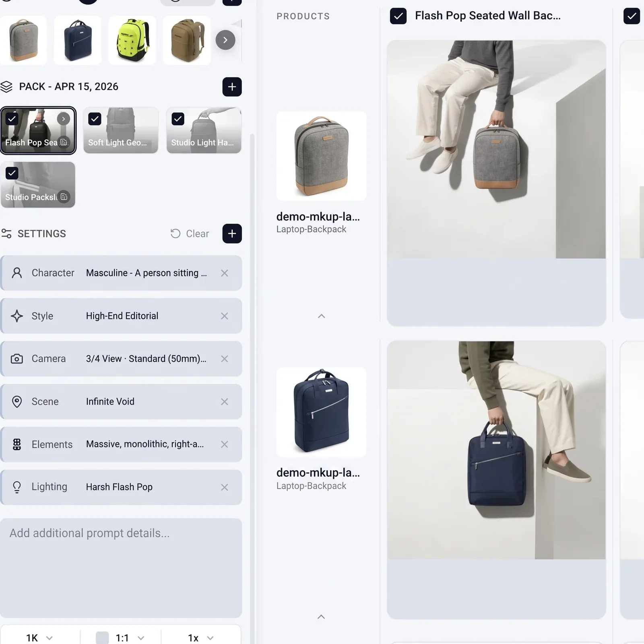
Task: Add a new pack with plus button
Action: [x=232, y=87]
